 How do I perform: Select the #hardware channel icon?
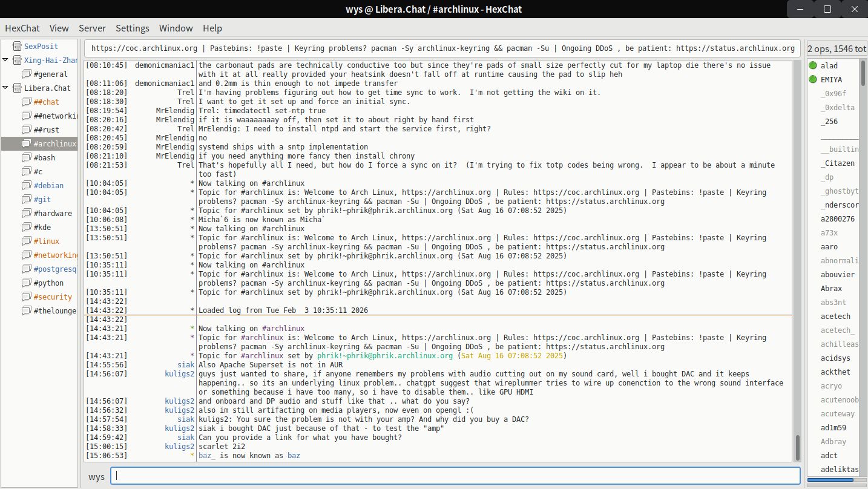[26, 213]
